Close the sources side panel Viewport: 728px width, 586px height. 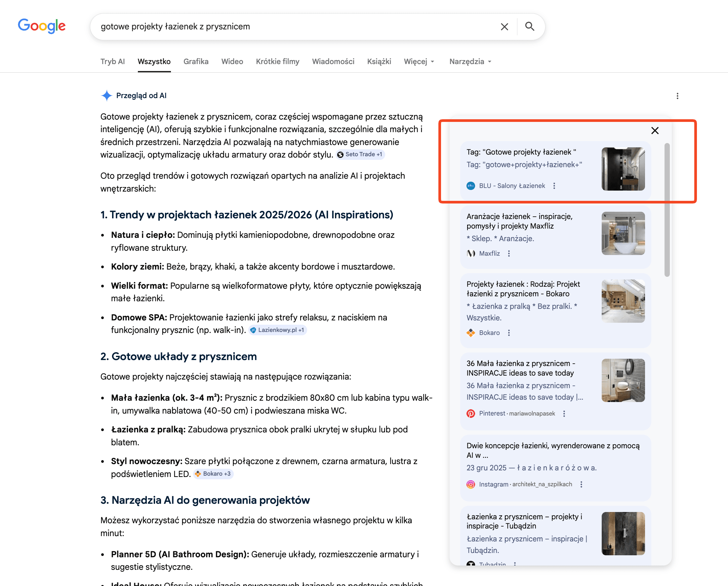[655, 130]
